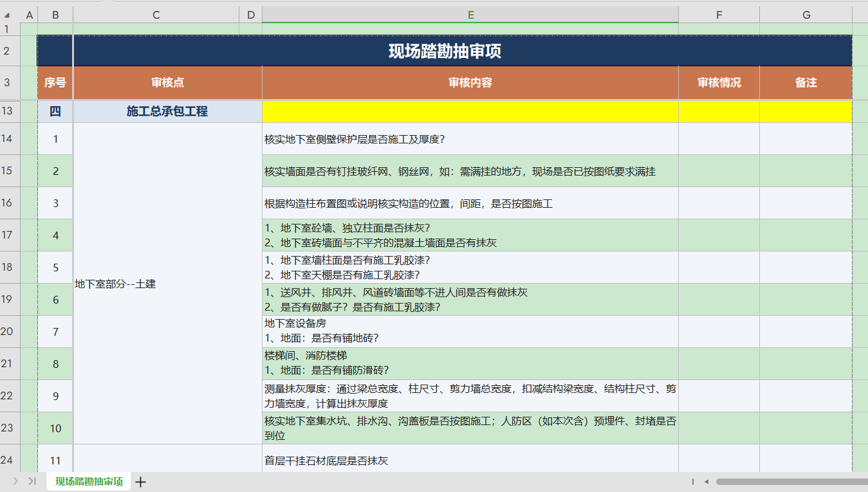
Task: Select column F header
Action: pos(719,15)
